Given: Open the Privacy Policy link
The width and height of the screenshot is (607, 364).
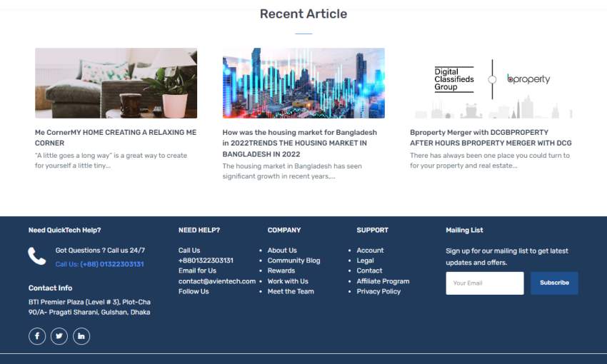Looking at the screenshot, I should [378, 291].
